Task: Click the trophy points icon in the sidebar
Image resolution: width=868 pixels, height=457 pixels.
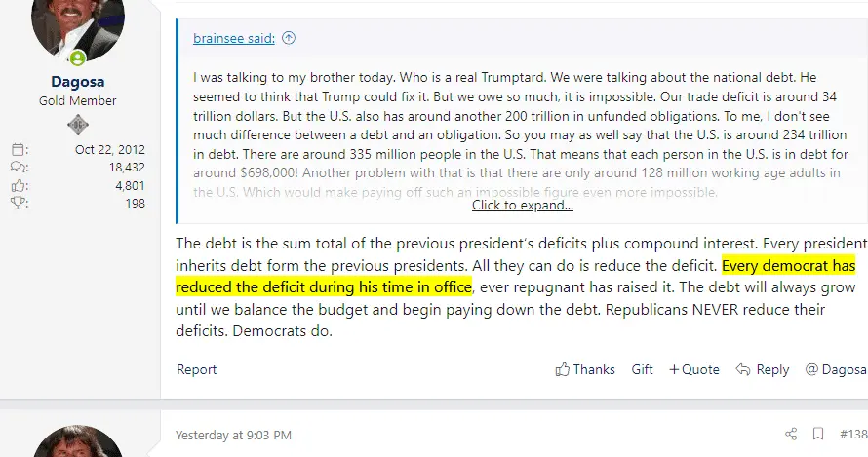Action: click(19, 203)
